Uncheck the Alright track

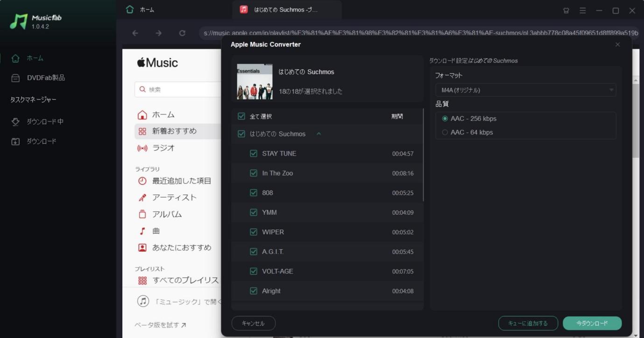point(254,291)
